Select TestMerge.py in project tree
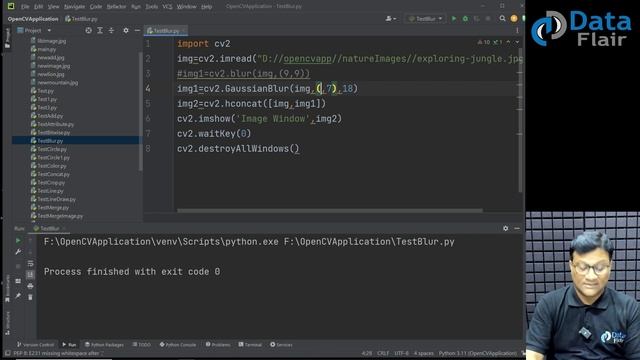The image size is (640, 360). (x=53, y=208)
